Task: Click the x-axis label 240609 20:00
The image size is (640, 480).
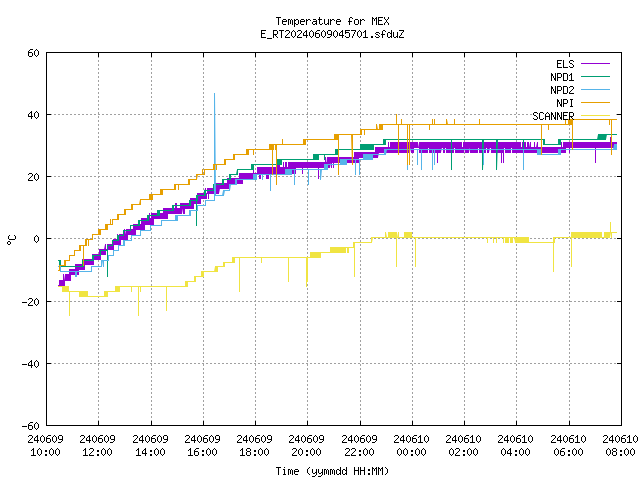Action: click(x=307, y=446)
